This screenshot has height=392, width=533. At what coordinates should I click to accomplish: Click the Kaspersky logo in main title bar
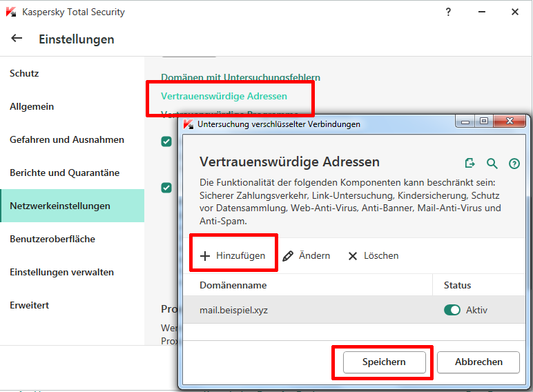coord(11,12)
